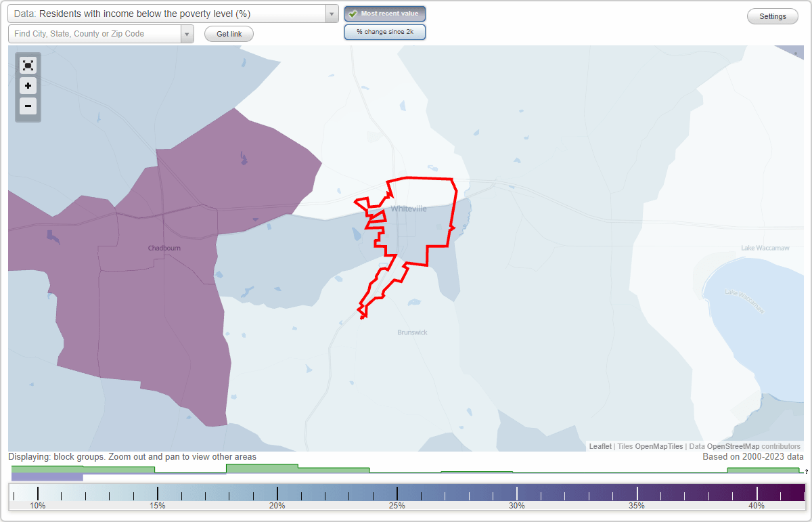Screen dimensions: 812x522
Task: Click the full map extent icon
Action: 28,65
